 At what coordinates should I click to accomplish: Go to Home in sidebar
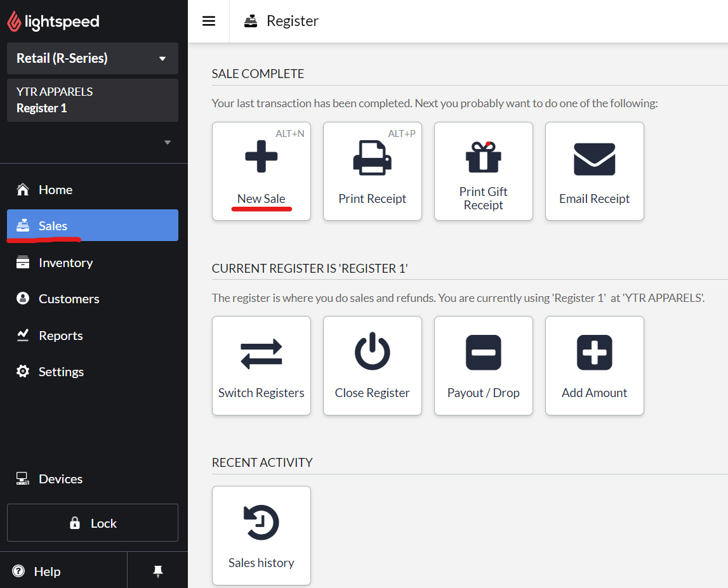click(x=55, y=190)
